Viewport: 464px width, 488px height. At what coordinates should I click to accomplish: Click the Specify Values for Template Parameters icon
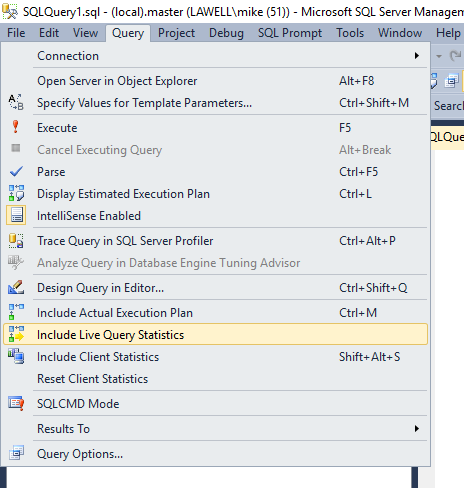(16, 102)
